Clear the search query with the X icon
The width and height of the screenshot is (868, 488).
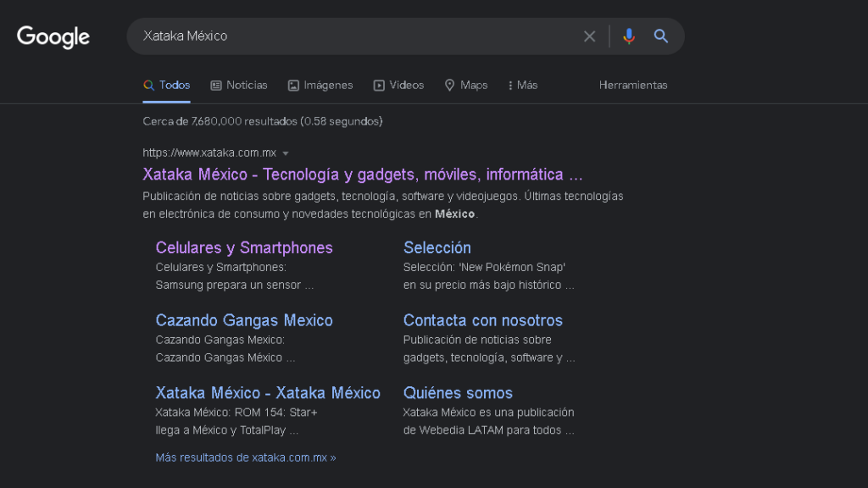[589, 36]
